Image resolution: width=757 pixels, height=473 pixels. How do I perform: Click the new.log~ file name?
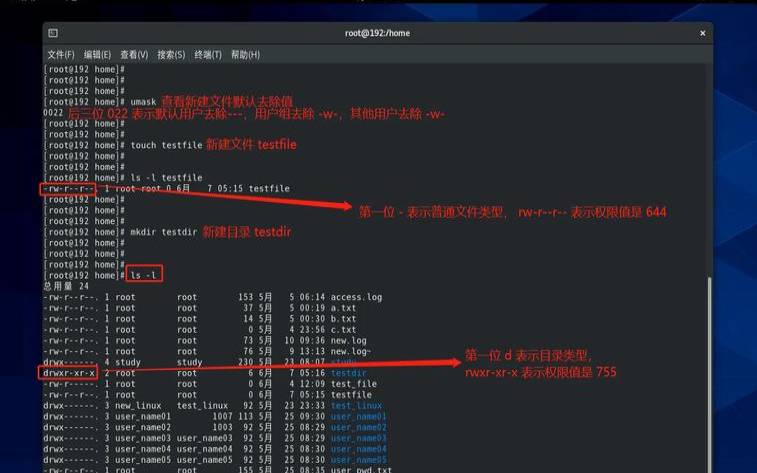[351, 351]
